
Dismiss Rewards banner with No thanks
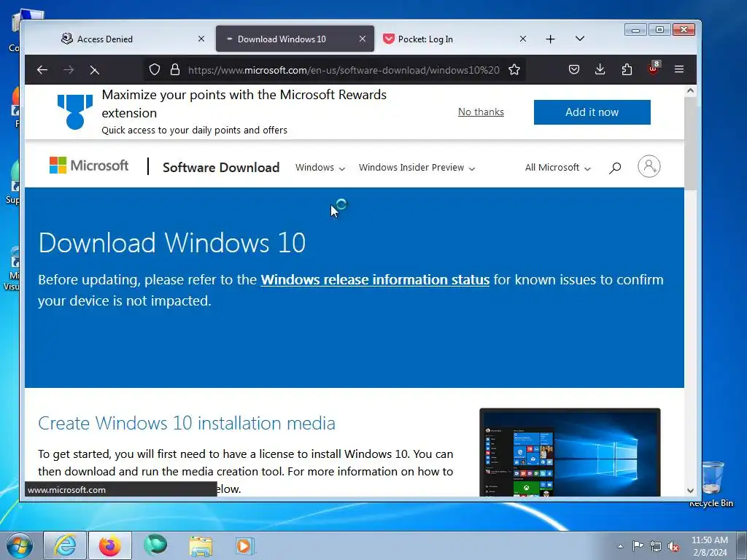(x=481, y=112)
